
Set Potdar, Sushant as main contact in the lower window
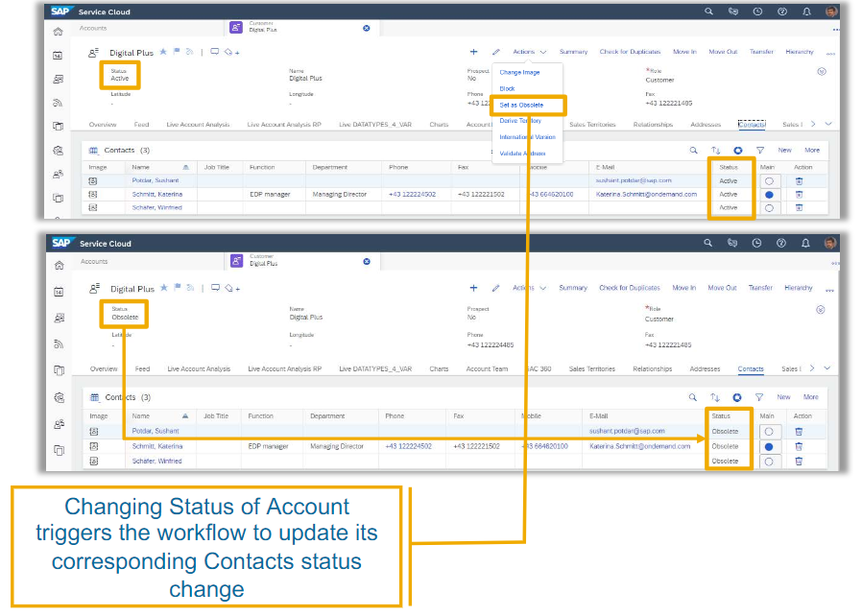click(769, 432)
